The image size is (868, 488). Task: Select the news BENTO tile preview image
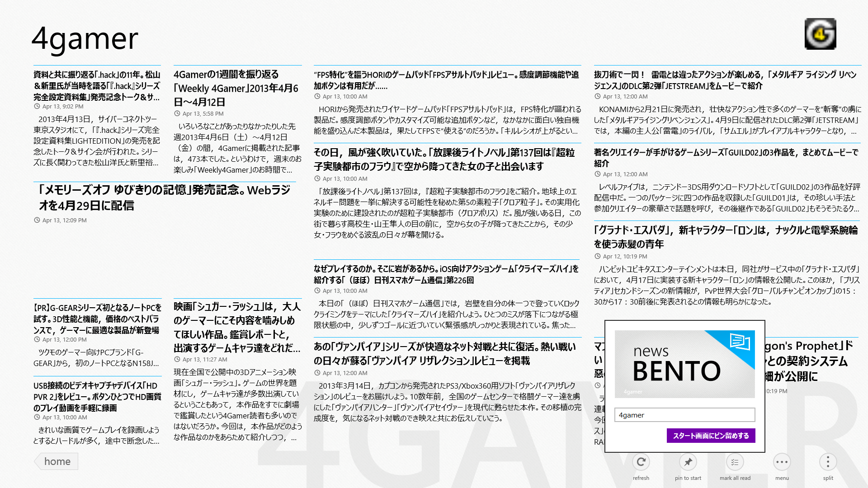pos(684,364)
